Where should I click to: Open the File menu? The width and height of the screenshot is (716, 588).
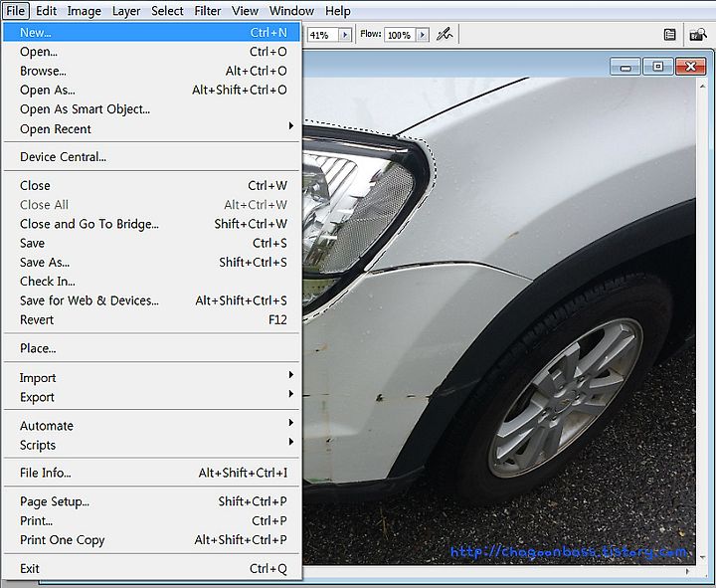[x=16, y=11]
